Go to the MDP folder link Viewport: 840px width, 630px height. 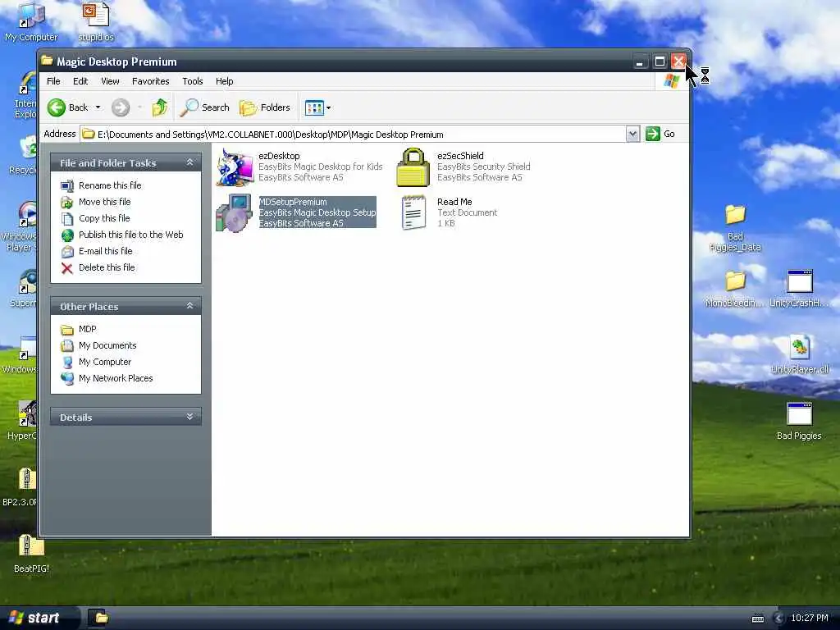pyautogui.click(x=87, y=329)
